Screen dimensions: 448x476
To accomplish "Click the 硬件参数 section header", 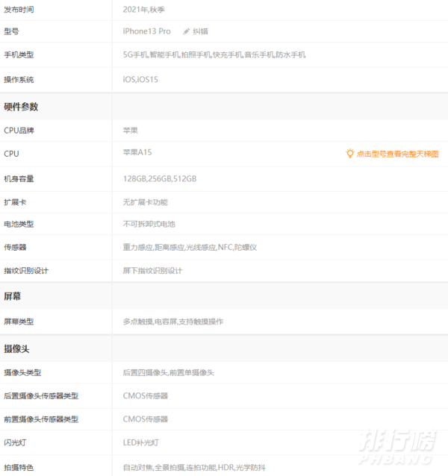I will point(21,107).
